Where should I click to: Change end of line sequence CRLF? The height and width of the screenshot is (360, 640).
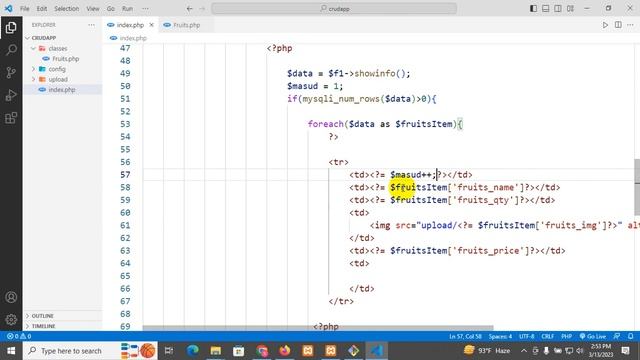[x=548, y=336]
